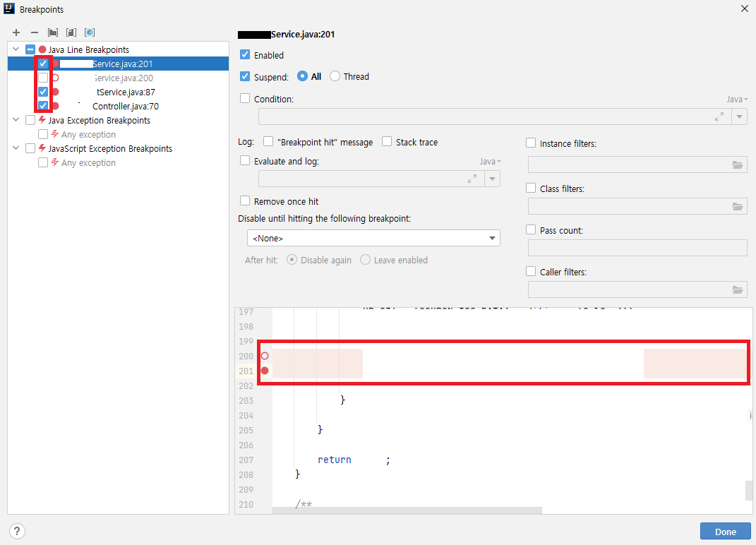Image resolution: width=756 pixels, height=545 pixels.
Task: Click into the Instance filters input field
Action: (637, 165)
